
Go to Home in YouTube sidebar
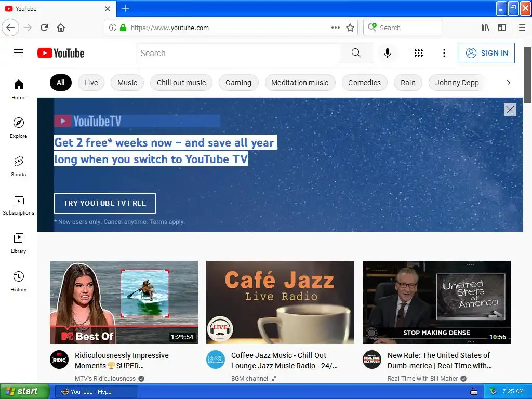point(18,89)
